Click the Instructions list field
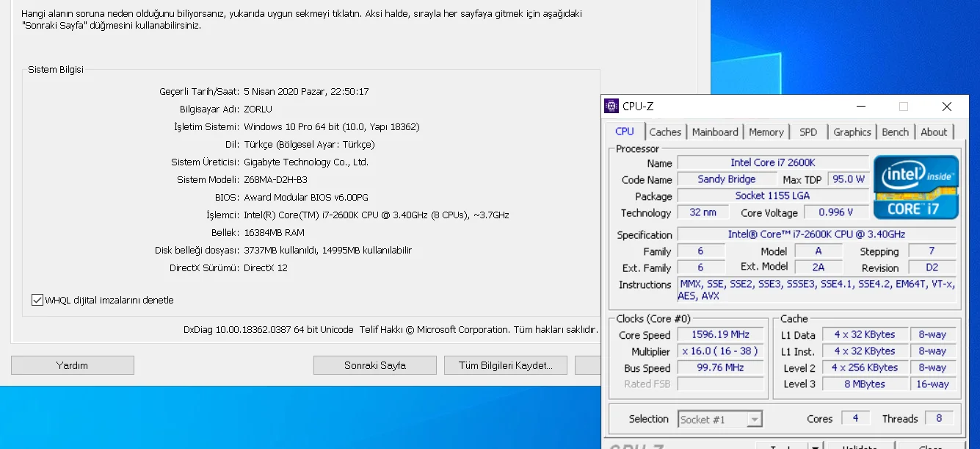The height and width of the screenshot is (449, 980). [817, 290]
